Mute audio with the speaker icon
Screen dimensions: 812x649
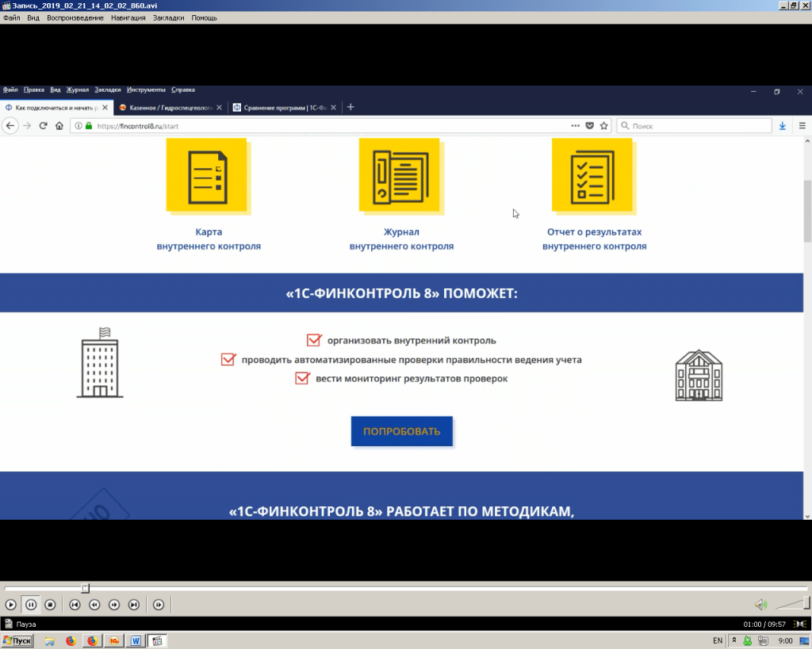[760, 605]
